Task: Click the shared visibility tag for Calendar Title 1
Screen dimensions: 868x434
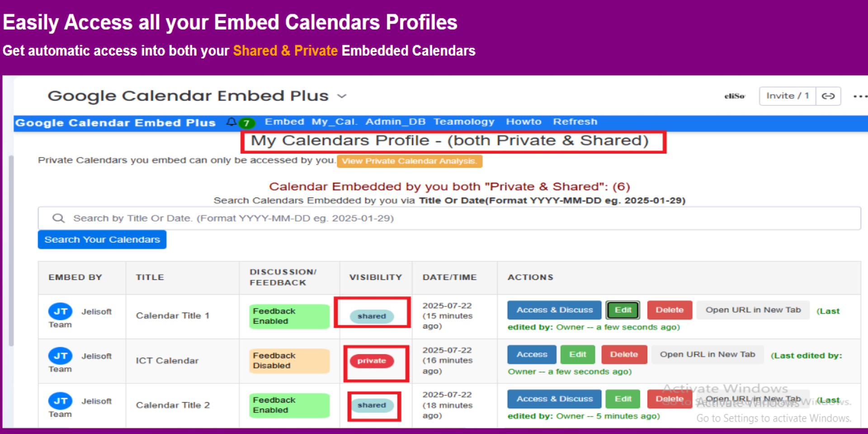Action: pyautogui.click(x=372, y=316)
